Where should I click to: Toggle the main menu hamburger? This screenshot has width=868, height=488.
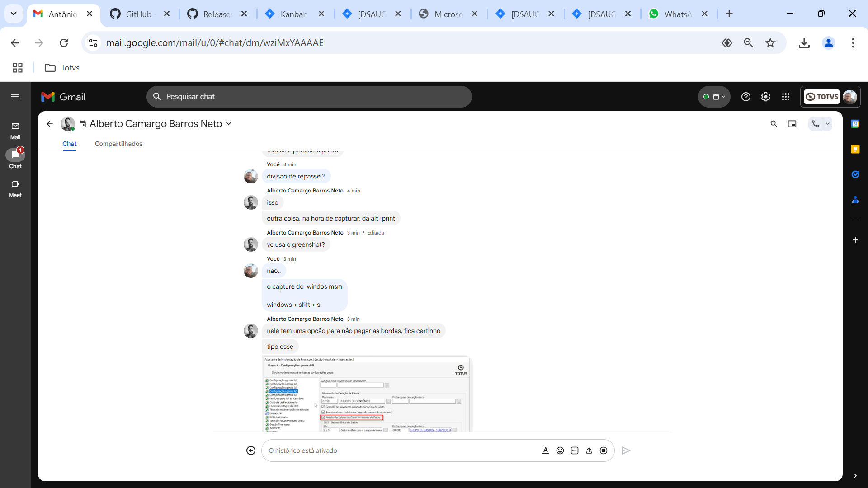tap(15, 97)
